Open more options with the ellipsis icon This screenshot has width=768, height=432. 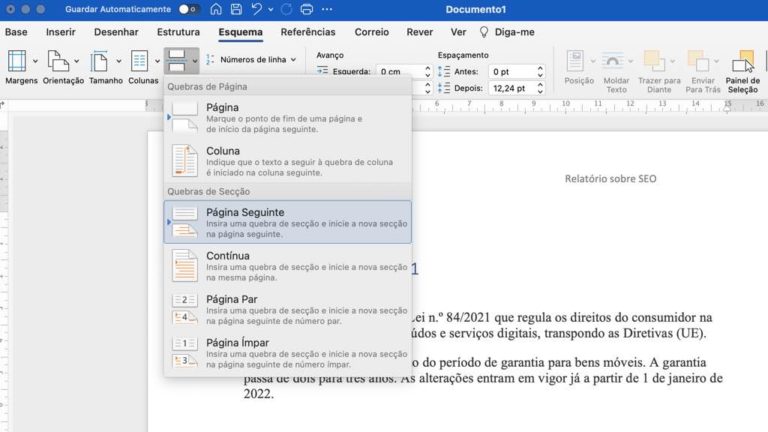point(327,9)
